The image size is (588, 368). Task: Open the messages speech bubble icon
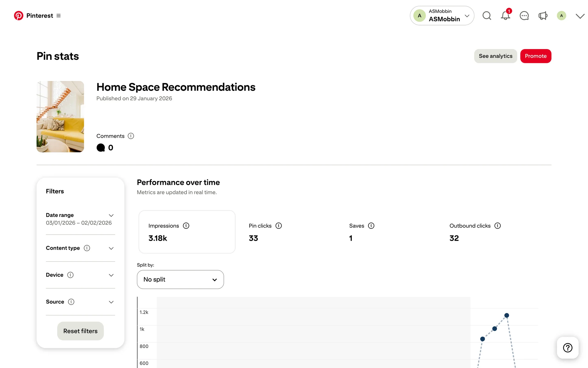(524, 16)
